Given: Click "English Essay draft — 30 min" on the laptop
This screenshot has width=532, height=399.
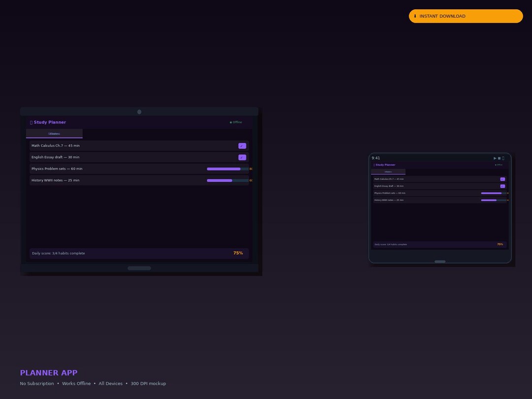Looking at the screenshot, I should tap(55, 157).
